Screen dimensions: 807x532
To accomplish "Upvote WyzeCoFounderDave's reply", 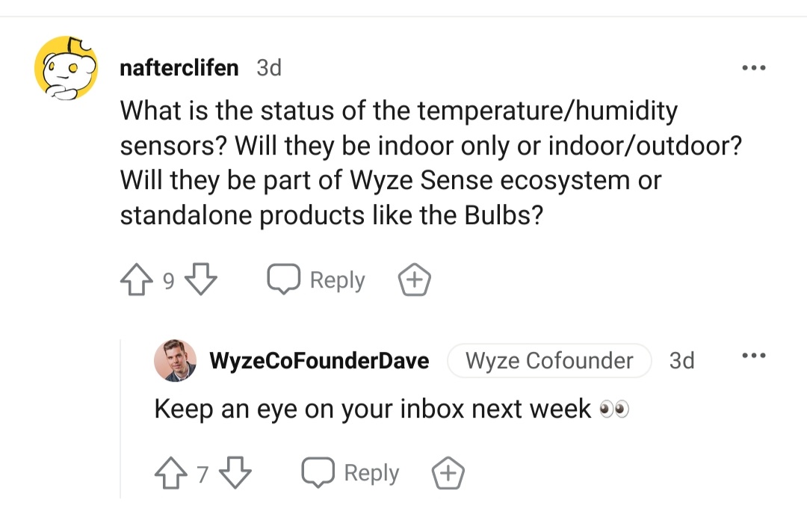I will click(172, 473).
